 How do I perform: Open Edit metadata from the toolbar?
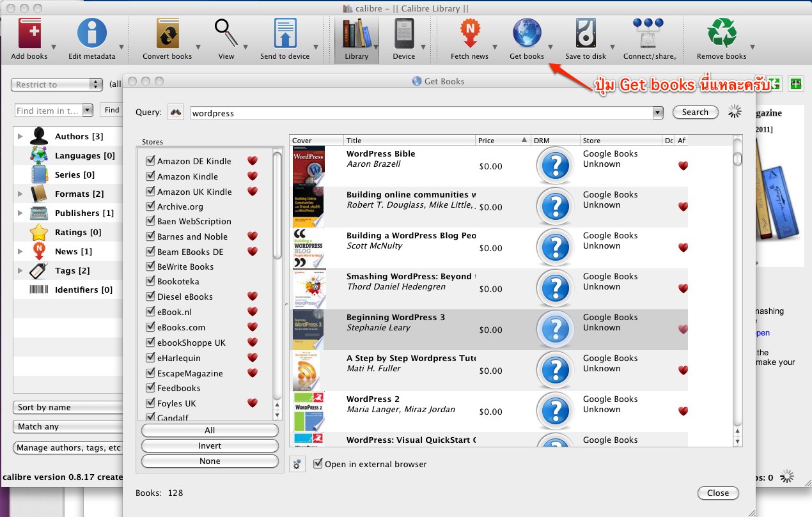point(92,34)
